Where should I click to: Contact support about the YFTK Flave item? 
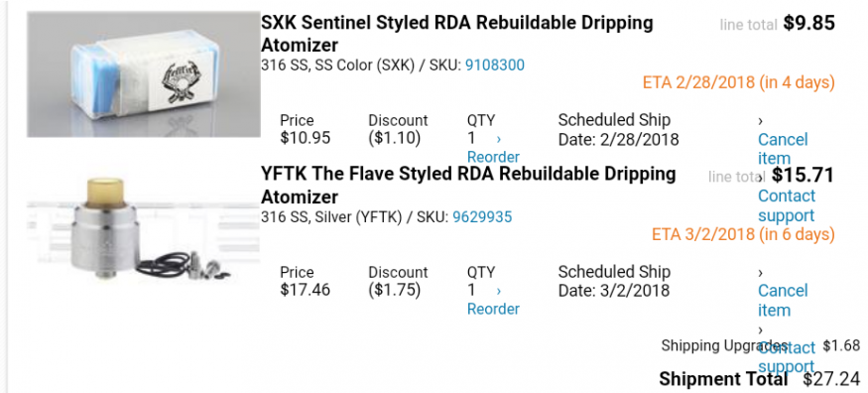(x=786, y=357)
